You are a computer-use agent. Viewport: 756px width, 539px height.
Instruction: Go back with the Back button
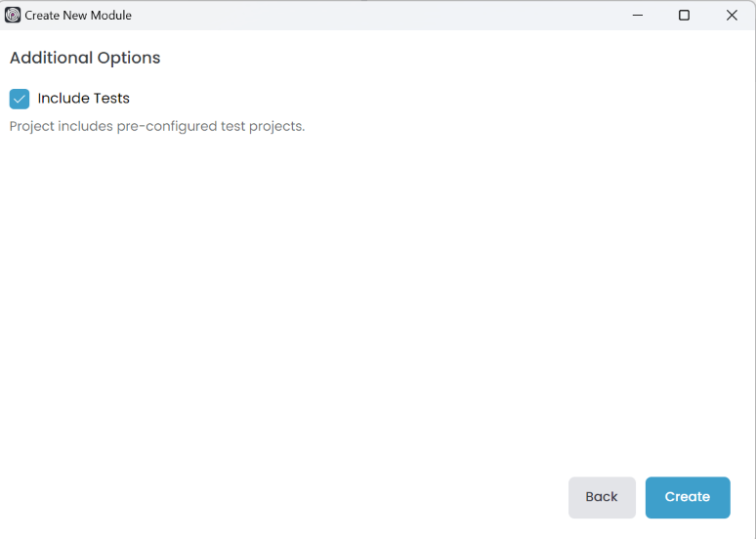(602, 497)
